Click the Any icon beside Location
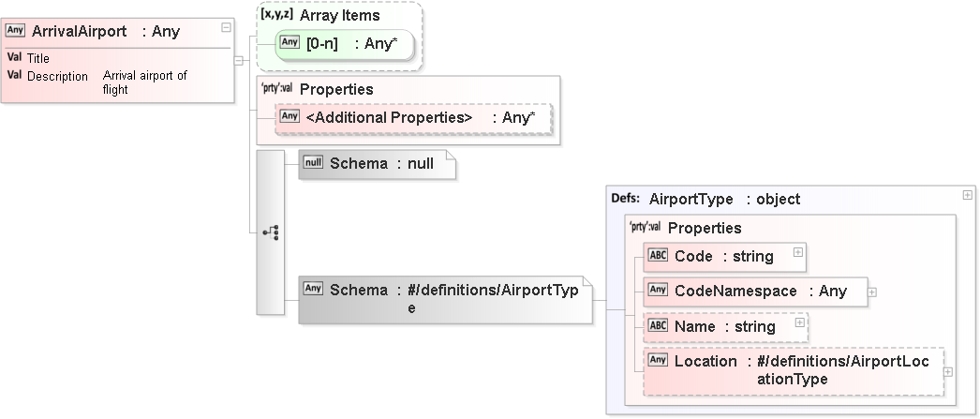The width and height of the screenshot is (980, 419). [x=659, y=361]
